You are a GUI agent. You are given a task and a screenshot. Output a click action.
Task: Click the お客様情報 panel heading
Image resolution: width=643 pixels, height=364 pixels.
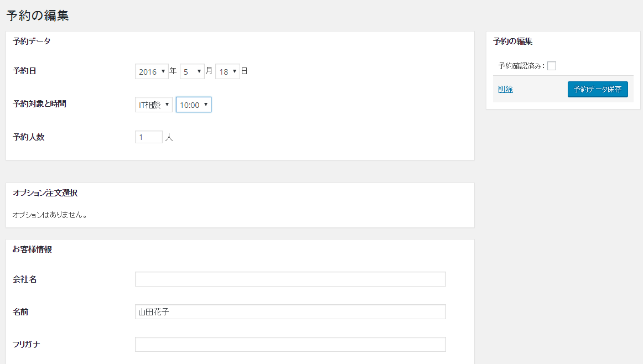[x=32, y=249]
